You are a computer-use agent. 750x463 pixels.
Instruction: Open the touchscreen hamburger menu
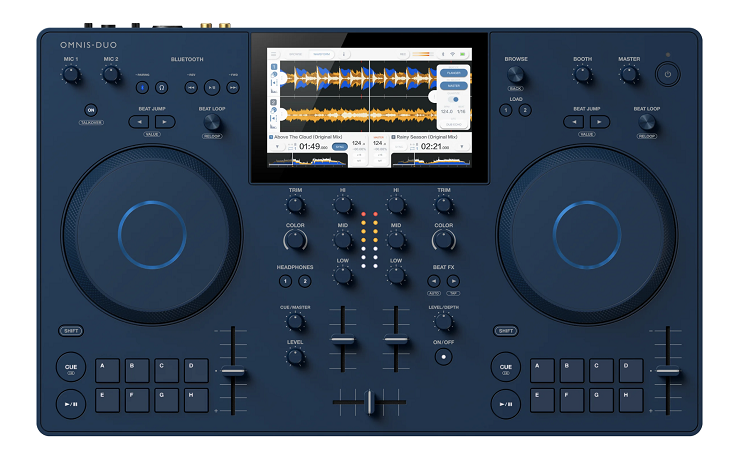pyautogui.click(x=273, y=53)
